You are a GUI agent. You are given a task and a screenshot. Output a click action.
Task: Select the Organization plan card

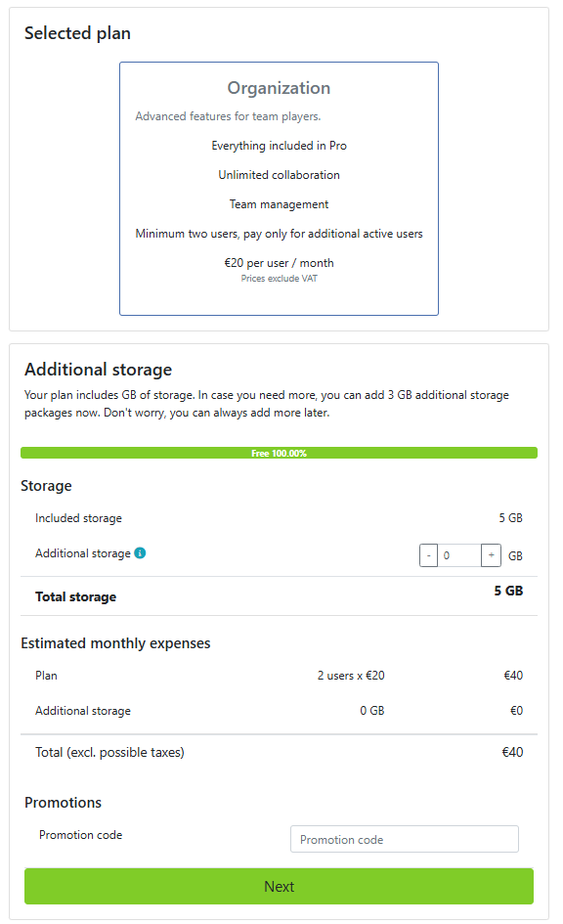click(279, 189)
